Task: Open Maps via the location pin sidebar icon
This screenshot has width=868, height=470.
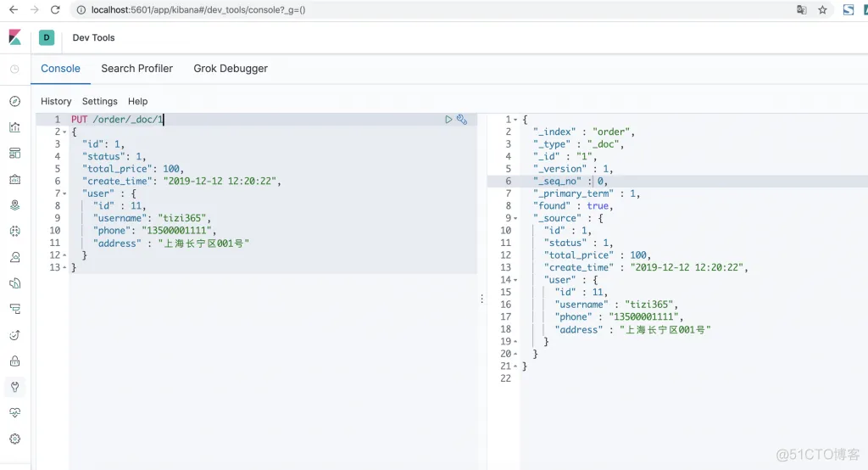Action: pyautogui.click(x=14, y=205)
